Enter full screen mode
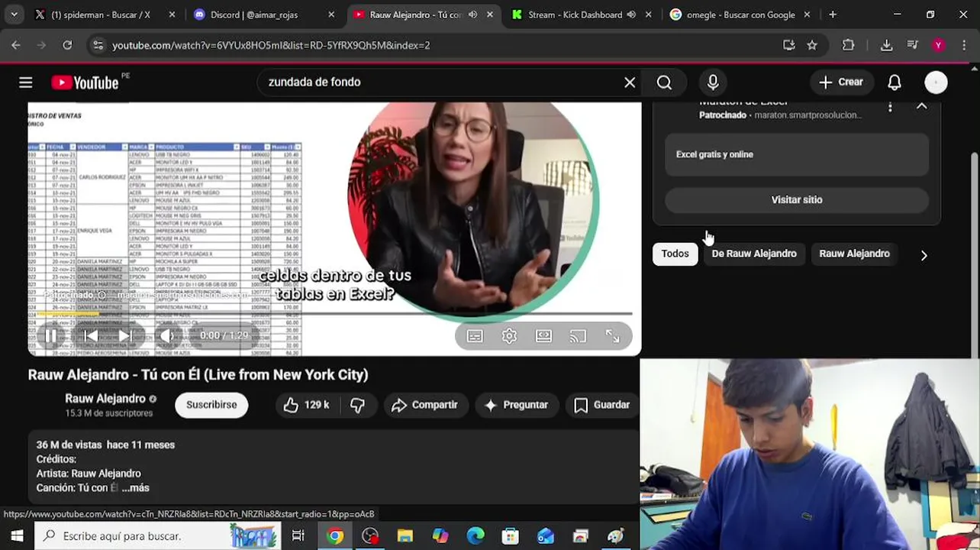 [612, 336]
